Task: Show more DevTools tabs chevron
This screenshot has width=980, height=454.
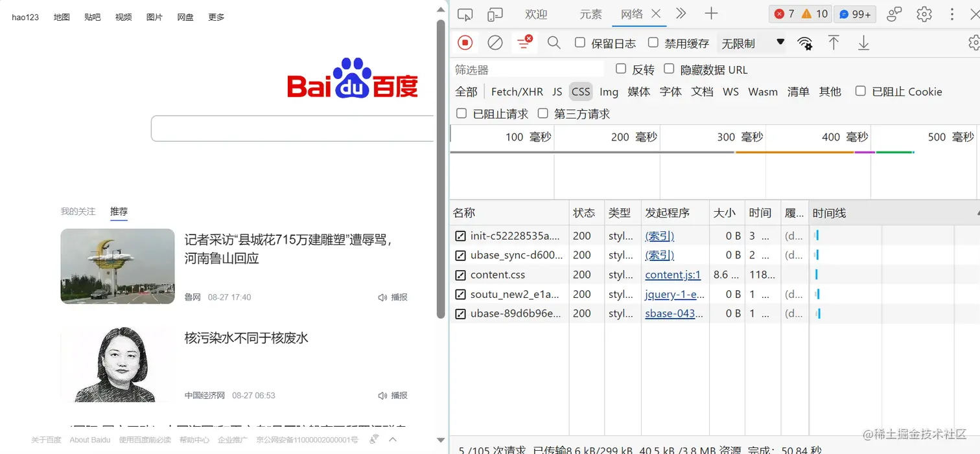Action: [681, 13]
